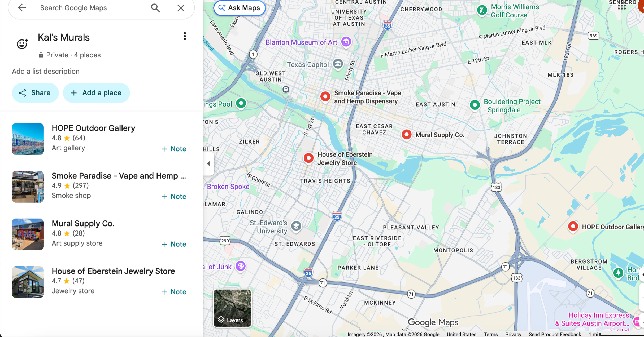Screen dimensions: 644x337
Task: Add a note to HOPE Outdoor Gallery
Action: (174, 149)
